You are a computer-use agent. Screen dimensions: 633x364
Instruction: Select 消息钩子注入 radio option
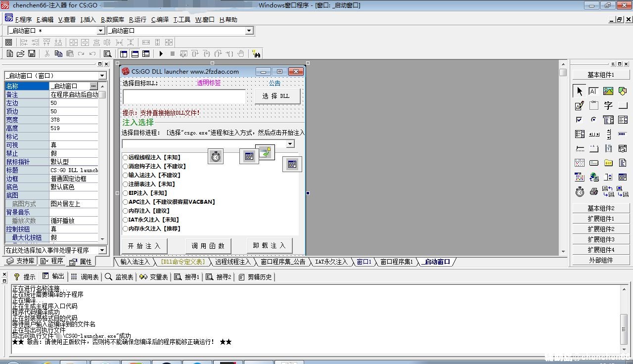click(x=154, y=166)
